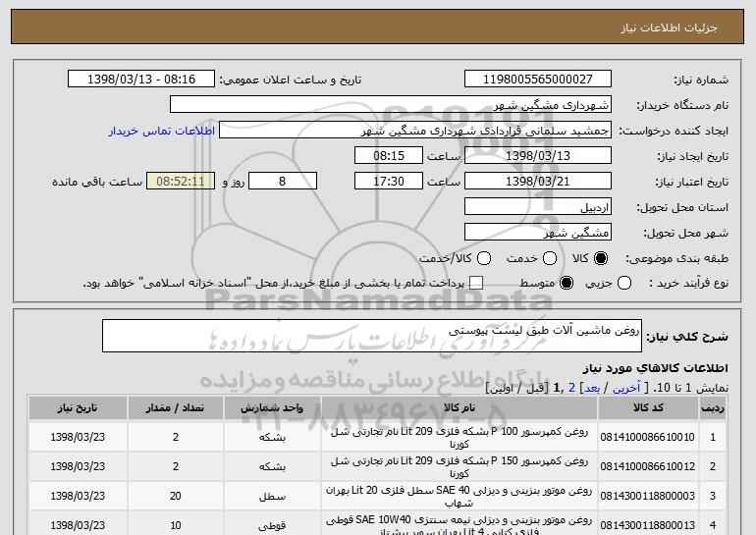The width and height of the screenshot is (756, 535).
Task: Open page 2 of the item list
Action: 571,388
